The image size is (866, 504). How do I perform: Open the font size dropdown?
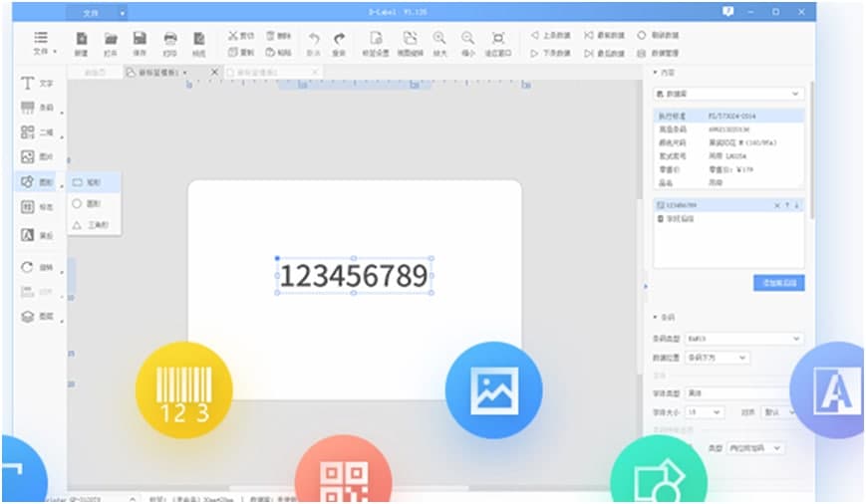click(704, 412)
